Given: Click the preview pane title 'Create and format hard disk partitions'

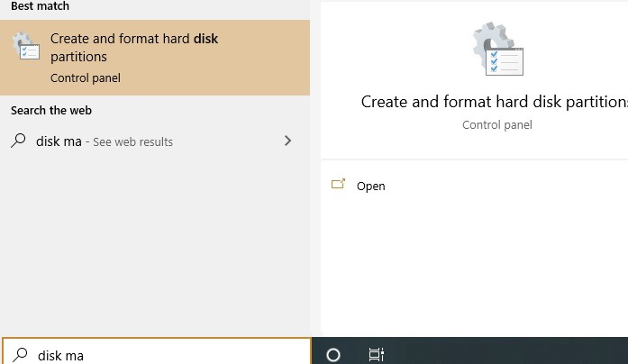Looking at the screenshot, I should pyautogui.click(x=494, y=101).
